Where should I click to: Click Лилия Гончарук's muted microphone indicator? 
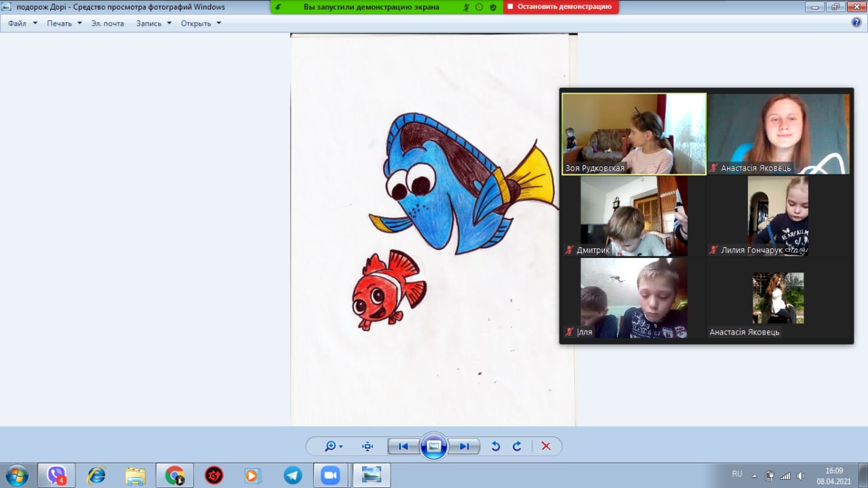[x=713, y=250]
